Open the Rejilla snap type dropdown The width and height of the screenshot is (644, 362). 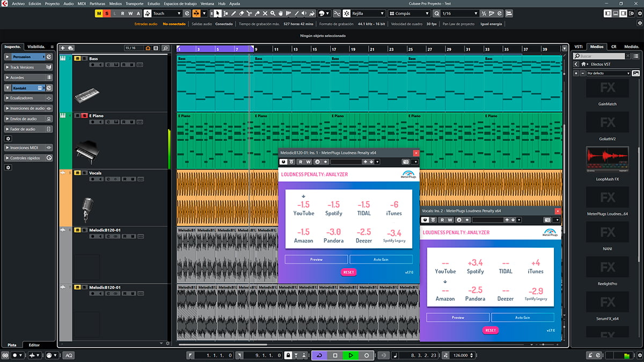click(x=369, y=13)
